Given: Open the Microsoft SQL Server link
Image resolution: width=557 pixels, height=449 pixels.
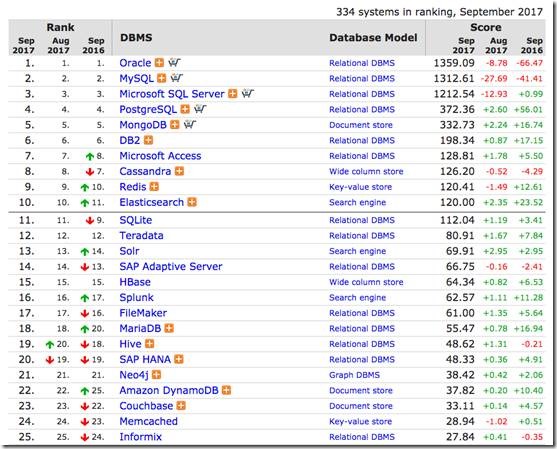Looking at the screenshot, I should (x=172, y=94).
